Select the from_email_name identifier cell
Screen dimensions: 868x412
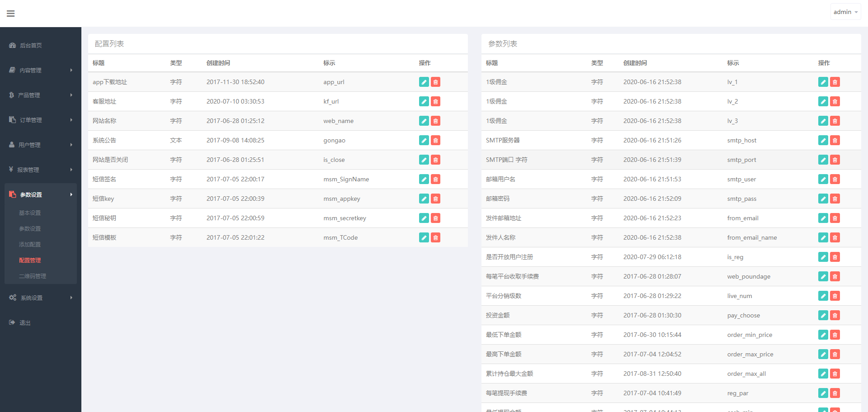pos(752,237)
